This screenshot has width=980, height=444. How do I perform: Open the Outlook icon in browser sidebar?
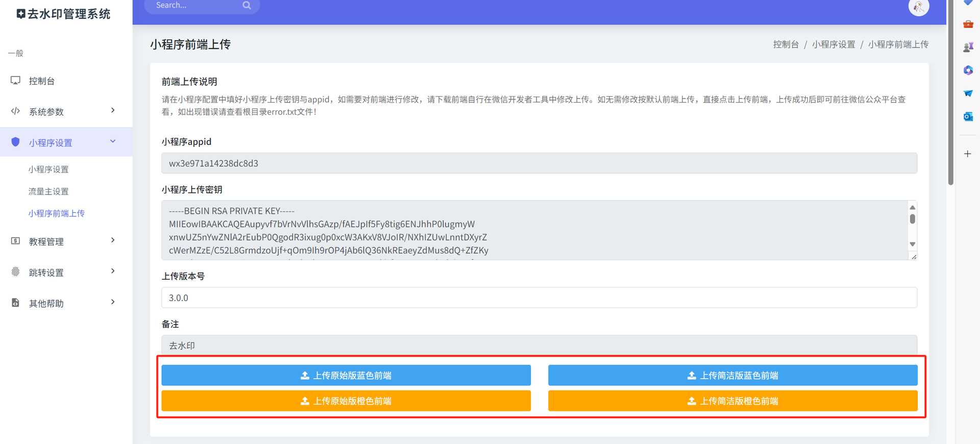click(968, 116)
